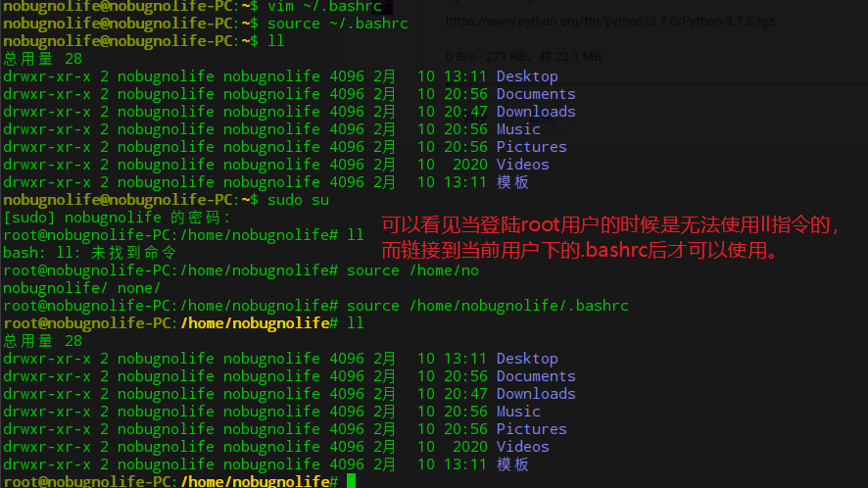Click the green cursor block at the last prompt
This screenshot has height=488, width=868.
tap(351, 481)
